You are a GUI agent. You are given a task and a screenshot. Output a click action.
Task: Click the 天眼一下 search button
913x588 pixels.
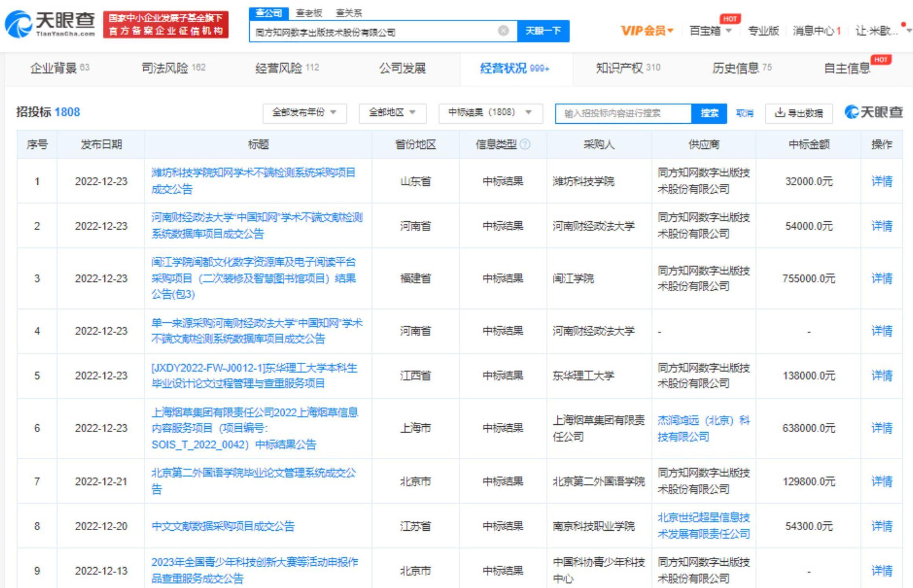[x=543, y=31]
